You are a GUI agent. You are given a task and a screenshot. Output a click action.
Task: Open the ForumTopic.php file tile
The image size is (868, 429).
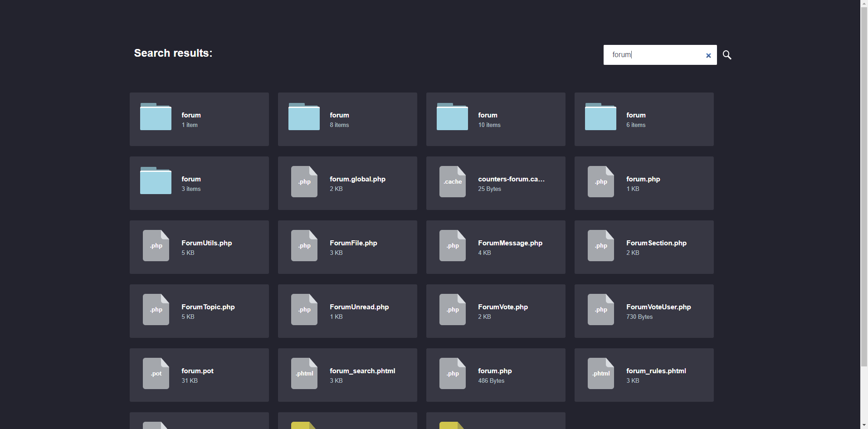tap(199, 311)
